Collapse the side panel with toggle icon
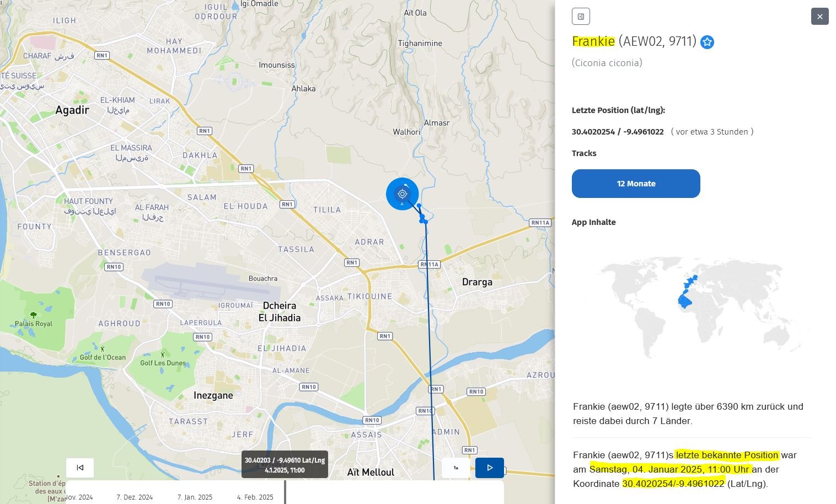The image size is (836, 504). [x=581, y=17]
